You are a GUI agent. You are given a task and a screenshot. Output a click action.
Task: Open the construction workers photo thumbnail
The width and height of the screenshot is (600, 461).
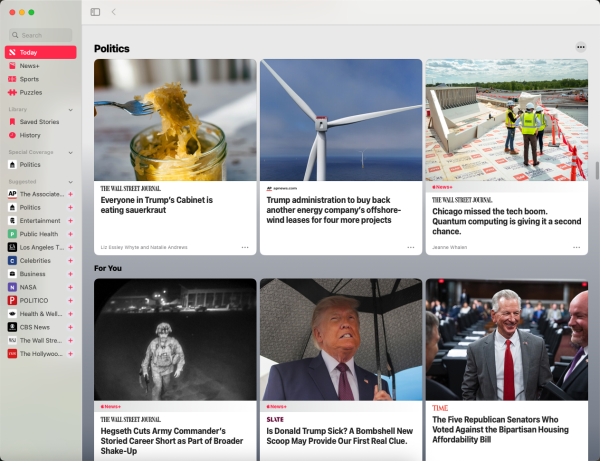(507, 120)
